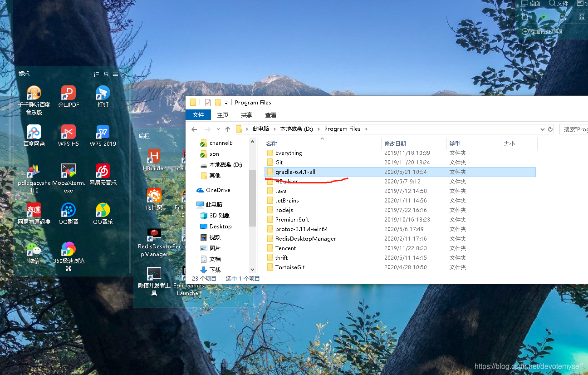Image resolution: width=588 pixels, height=375 pixels.
Task: Select the protoc-3.11.4-win64 folder
Action: (400, 229)
